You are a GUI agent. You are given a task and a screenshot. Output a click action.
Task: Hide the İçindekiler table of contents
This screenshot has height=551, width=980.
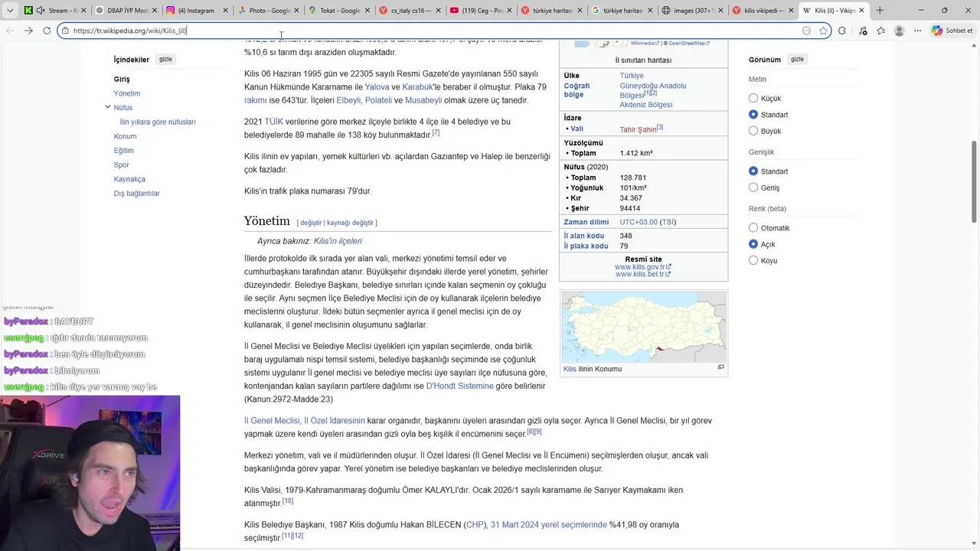[165, 59]
